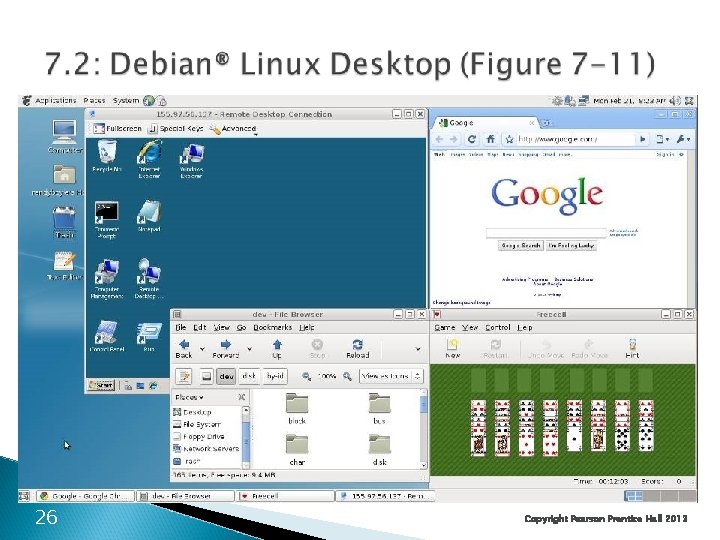Open Edit menu in File Browser
This screenshot has height=540, width=720.
coord(200,327)
